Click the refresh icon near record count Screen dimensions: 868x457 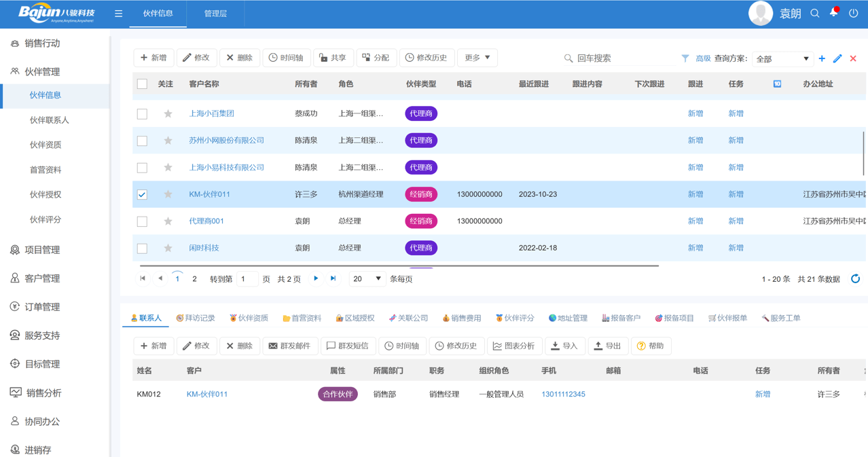point(855,278)
